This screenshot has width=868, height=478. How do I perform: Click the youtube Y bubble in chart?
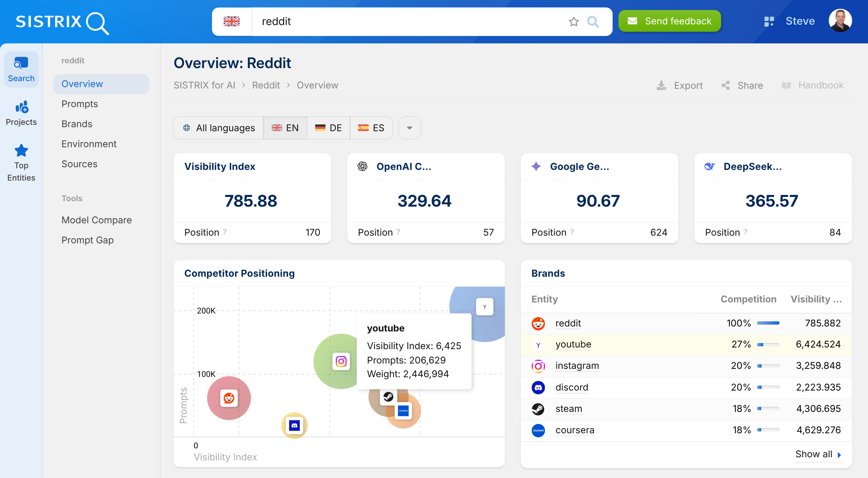[x=484, y=307]
